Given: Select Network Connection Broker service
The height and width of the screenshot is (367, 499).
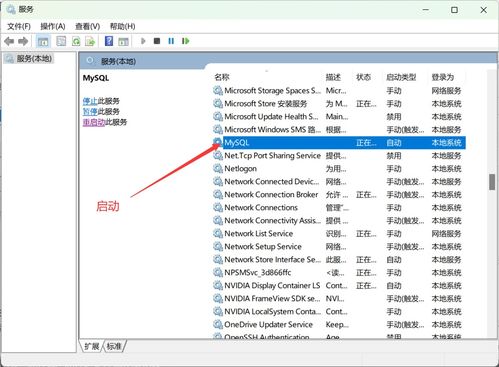Looking at the screenshot, I should pos(339,195).
